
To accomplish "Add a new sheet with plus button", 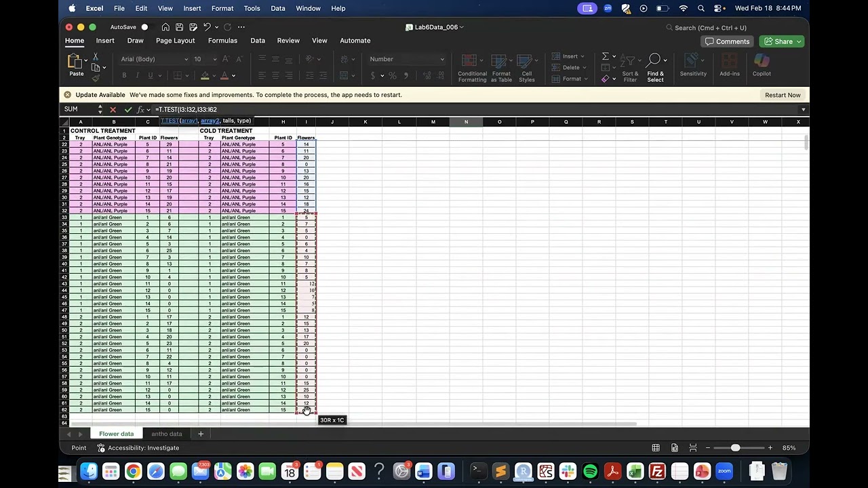I will tap(201, 434).
